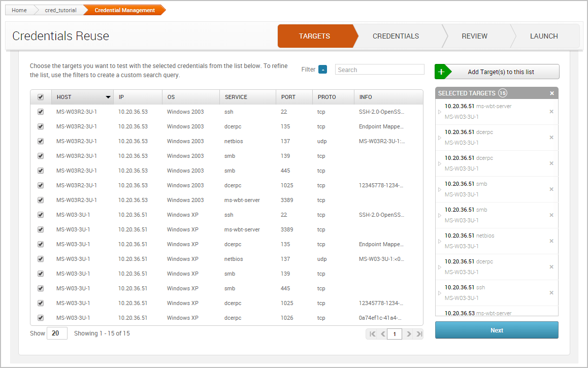588x368 pixels.
Task: Click the blue Next button
Action: [x=497, y=330]
